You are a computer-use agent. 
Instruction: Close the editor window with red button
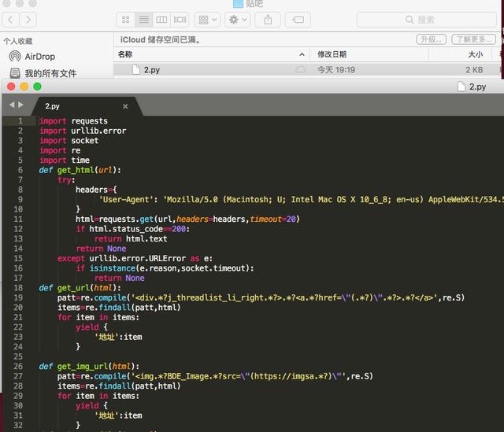(x=11, y=87)
